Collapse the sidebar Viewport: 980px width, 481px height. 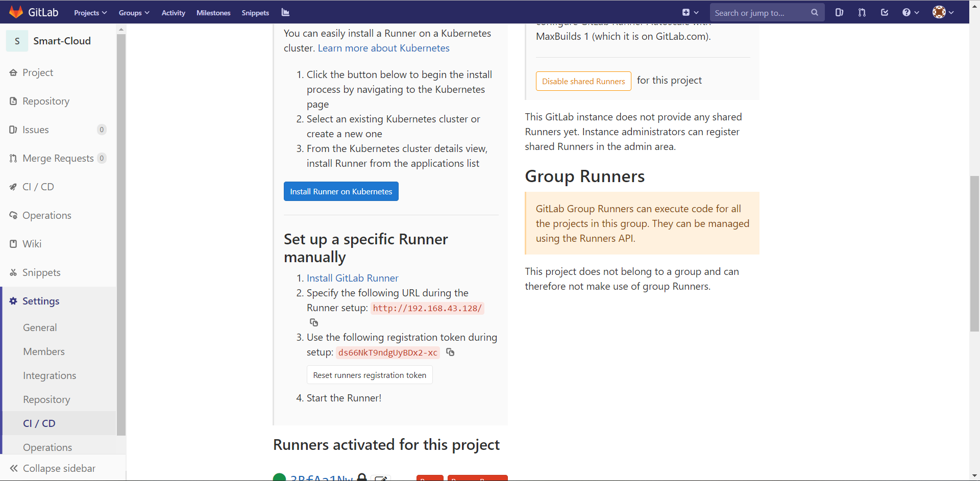point(58,468)
